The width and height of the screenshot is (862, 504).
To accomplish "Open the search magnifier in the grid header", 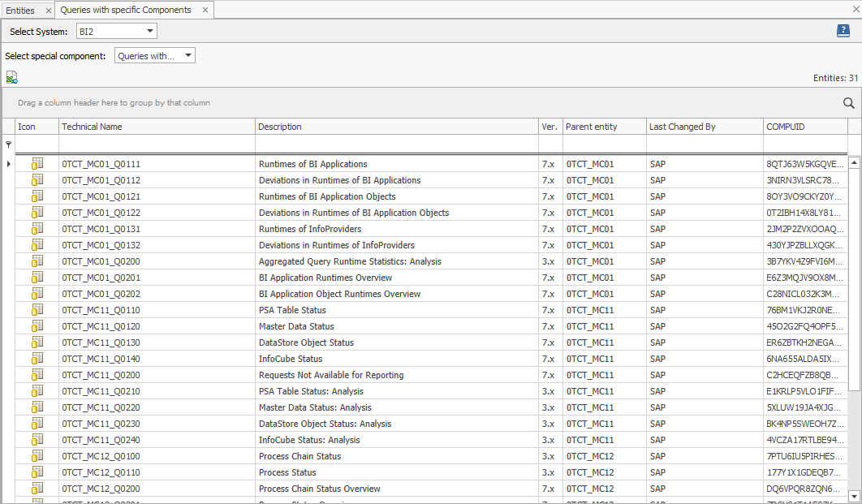I will [x=848, y=103].
